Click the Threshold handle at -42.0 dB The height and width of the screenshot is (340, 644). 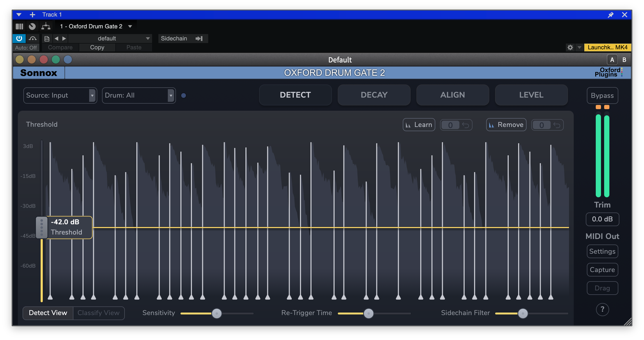(x=42, y=227)
